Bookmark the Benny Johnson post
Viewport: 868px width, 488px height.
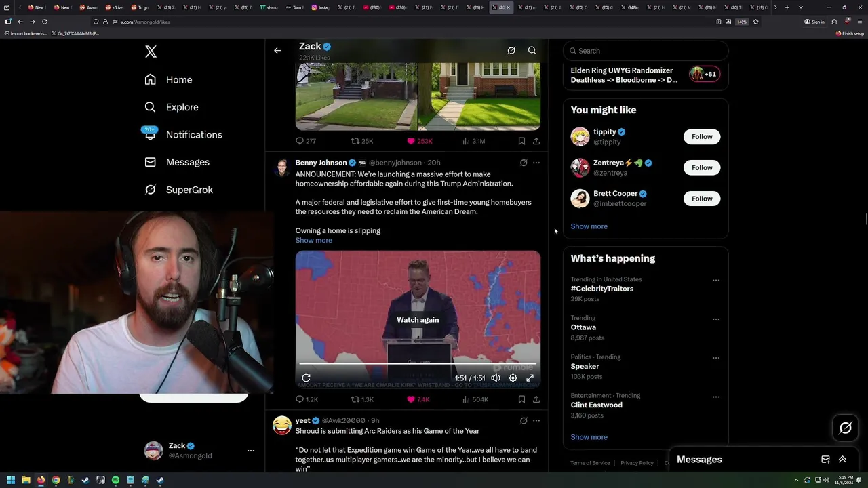(x=521, y=399)
